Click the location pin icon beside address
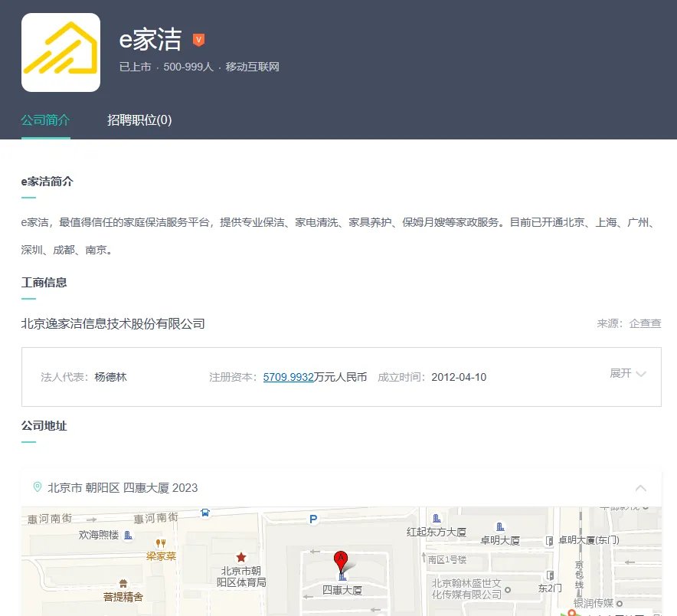 38,487
